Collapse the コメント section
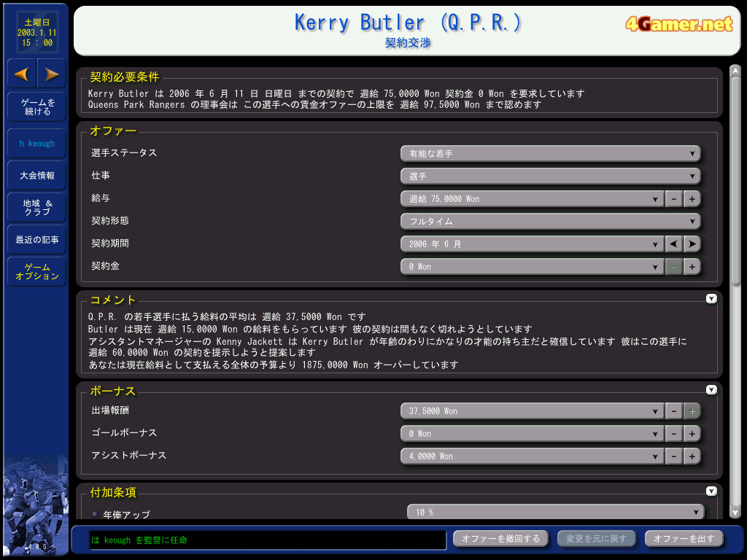The width and height of the screenshot is (747, 560). pos(711,298)
